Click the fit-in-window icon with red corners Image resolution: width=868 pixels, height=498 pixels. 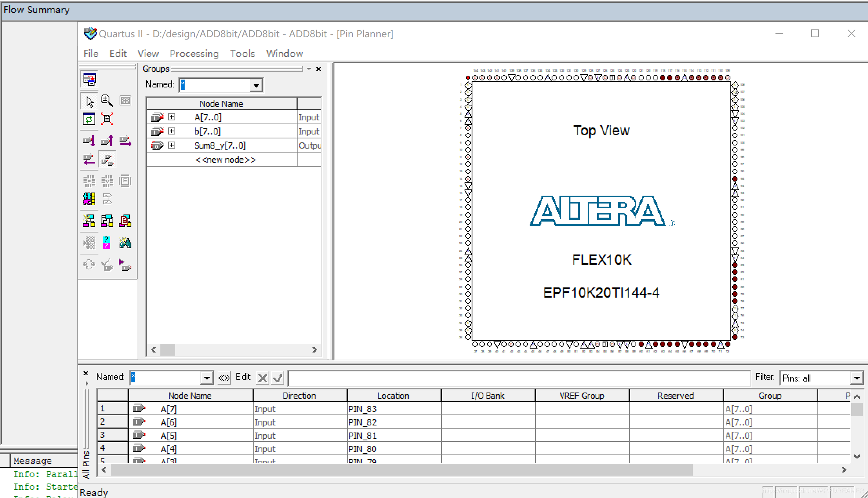tap(107, 119)
